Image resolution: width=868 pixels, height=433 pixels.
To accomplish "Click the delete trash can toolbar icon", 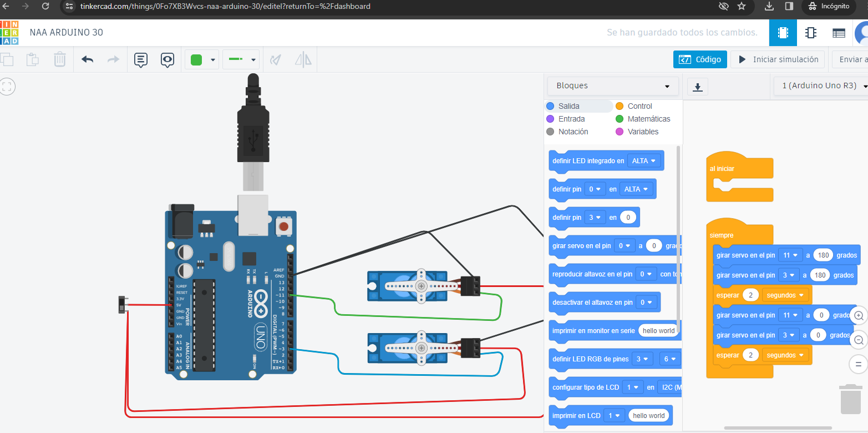I will pyautogui.click(x=60, y=59).
